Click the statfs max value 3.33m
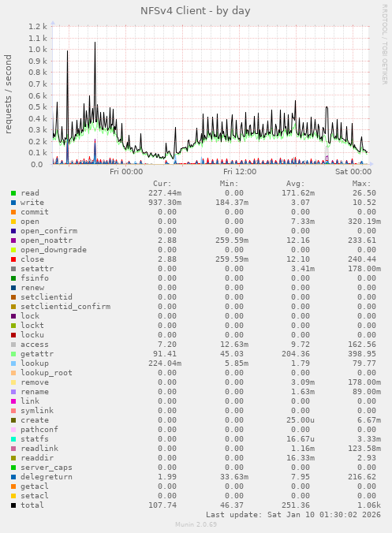The height and width of the screenshot is (533, 392). (369, 439)
